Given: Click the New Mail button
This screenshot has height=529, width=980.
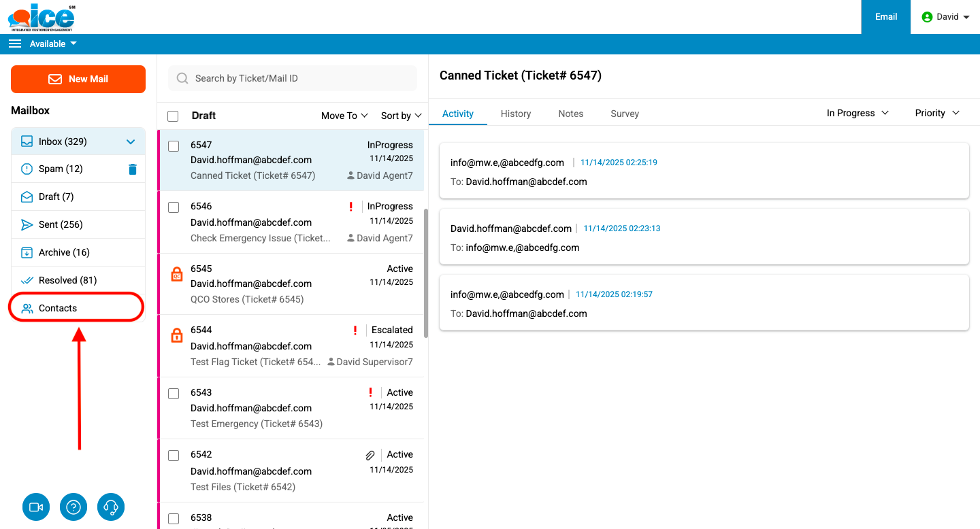Looking at the screenshot, I should (x=78, y=79).
